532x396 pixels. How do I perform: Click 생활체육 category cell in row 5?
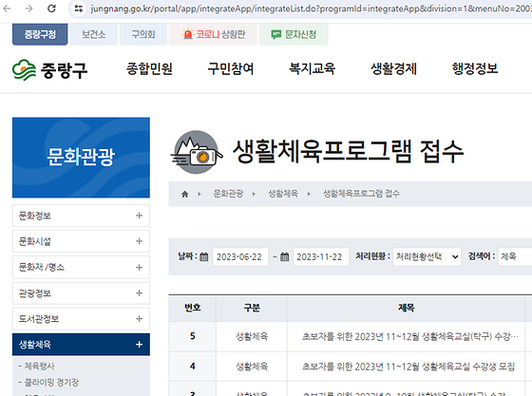click(x=252, y=337)
